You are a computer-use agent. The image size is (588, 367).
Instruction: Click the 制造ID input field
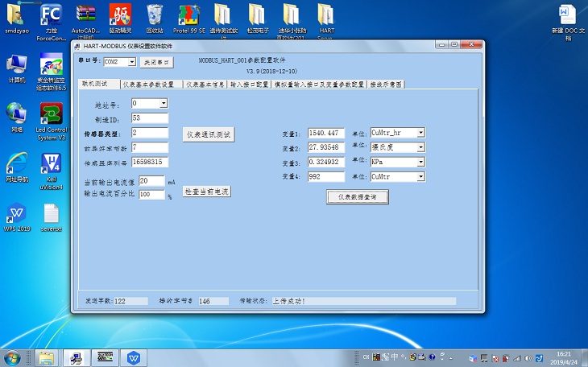point(149,118)
